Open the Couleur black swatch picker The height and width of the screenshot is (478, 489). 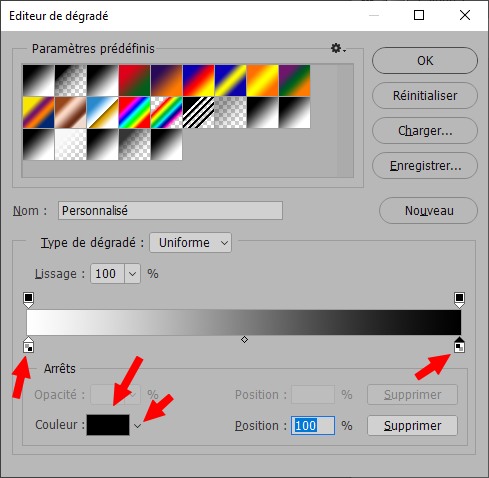108,425
